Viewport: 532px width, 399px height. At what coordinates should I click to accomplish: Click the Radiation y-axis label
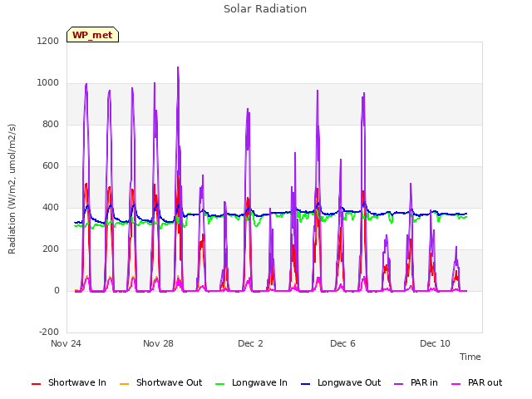[x=12, y=189]
